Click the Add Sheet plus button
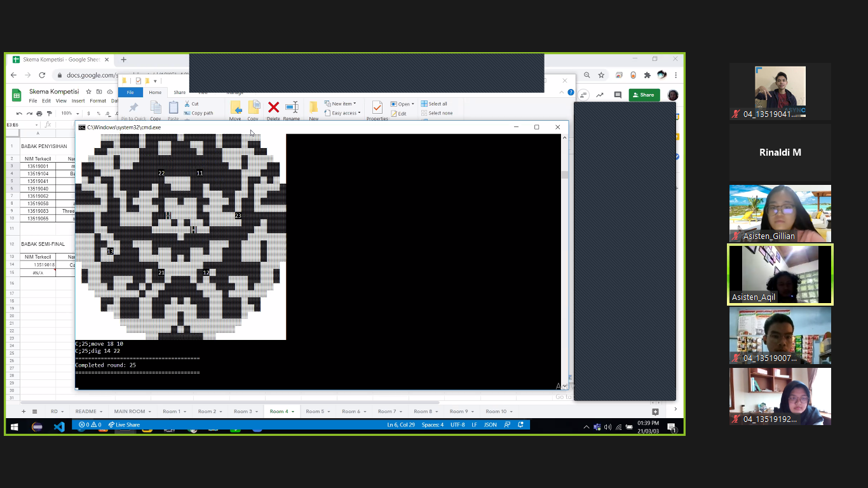The width and height of the screenshot is (868, 488). click(x=24, y=411)
